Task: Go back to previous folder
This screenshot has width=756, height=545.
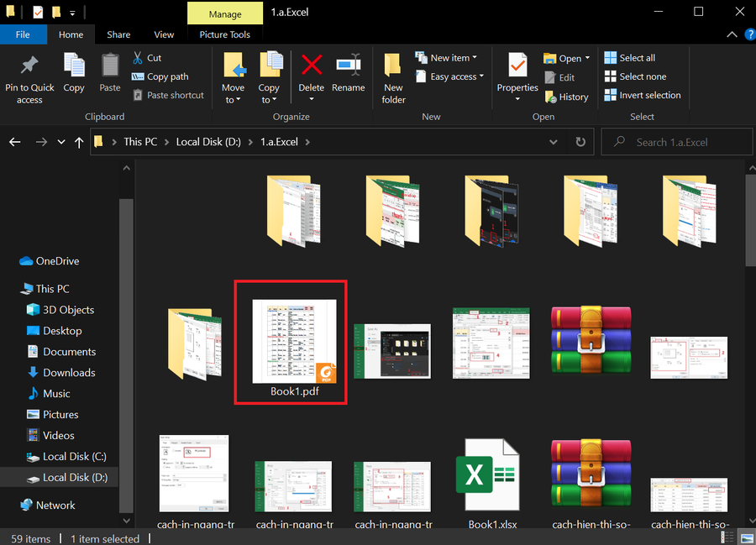Action: (x=15, y=142)
